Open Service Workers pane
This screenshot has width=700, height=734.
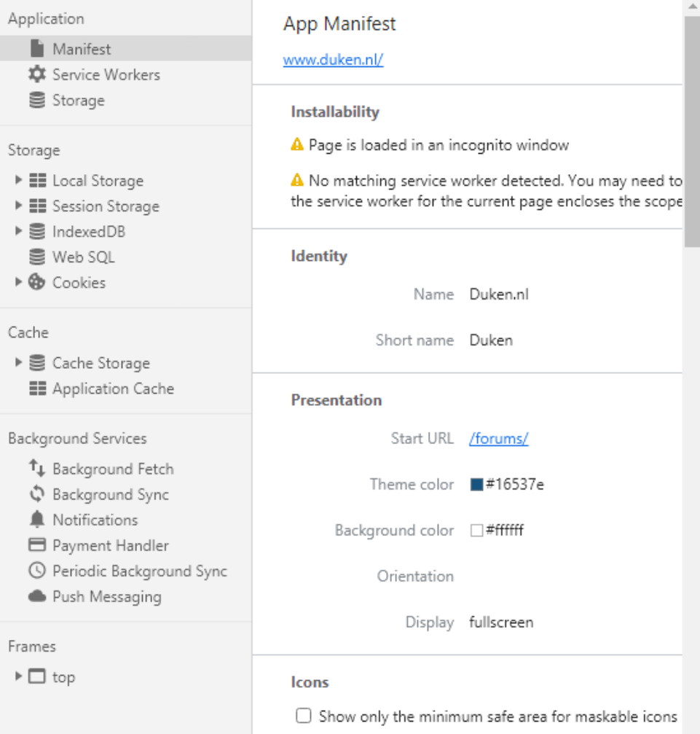click(126, 74)
